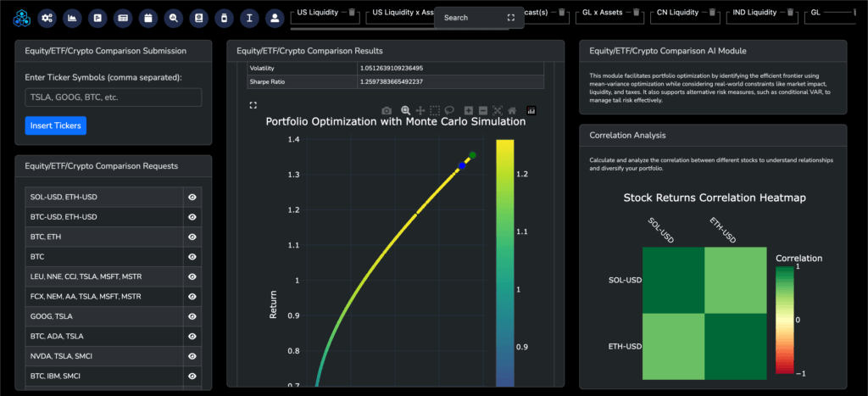Screen dimensions: 868x396
Task: Choose the box select tool on the plot
Action: click(x=435, y=110)
